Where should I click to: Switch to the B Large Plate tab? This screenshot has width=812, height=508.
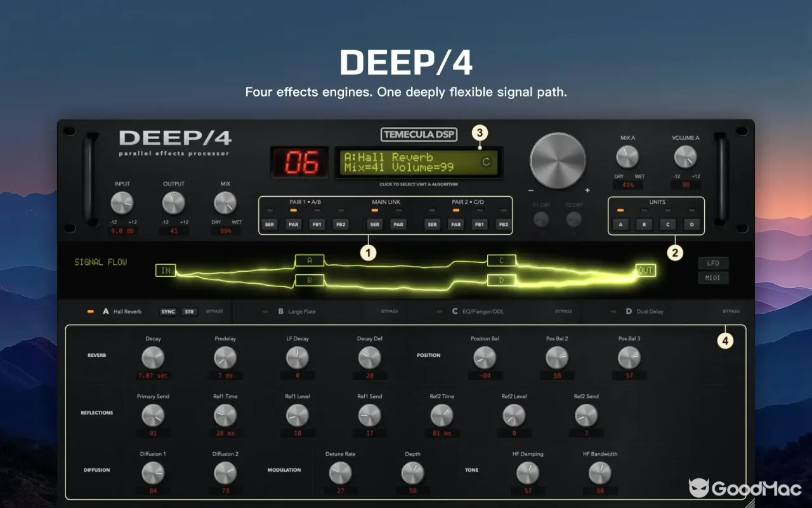pyautogui.click(x=319, y=312)
